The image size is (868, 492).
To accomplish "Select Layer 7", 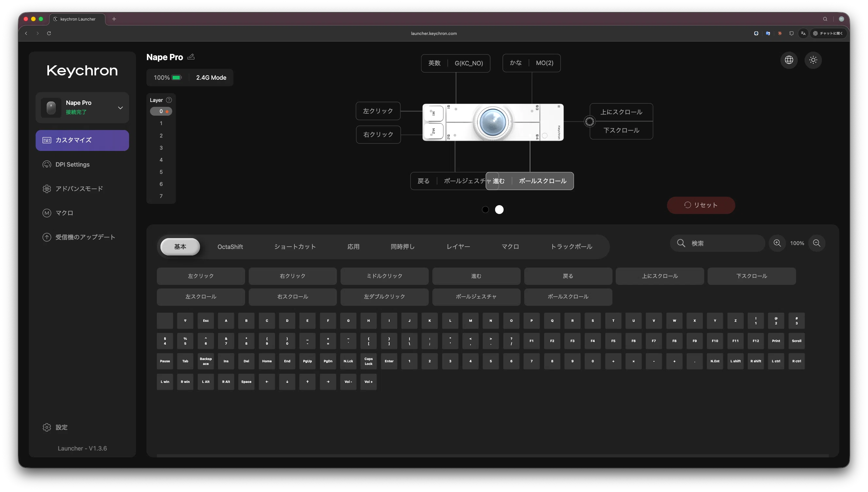I will pyautogui.click(x=161, y=196).
